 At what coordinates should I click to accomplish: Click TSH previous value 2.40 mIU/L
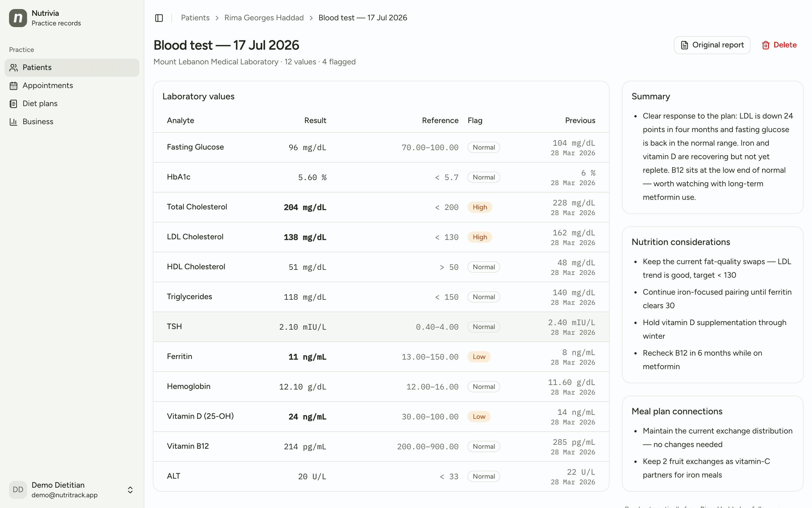[572, 323]
